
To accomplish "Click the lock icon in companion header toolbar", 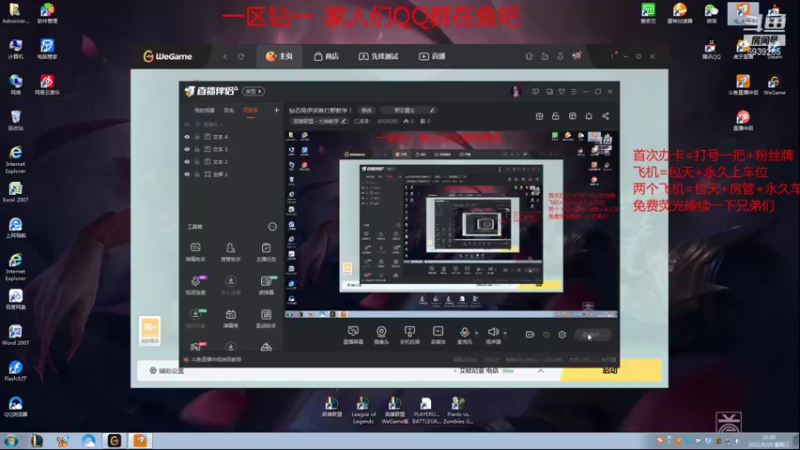I will [x=556, y=116].
